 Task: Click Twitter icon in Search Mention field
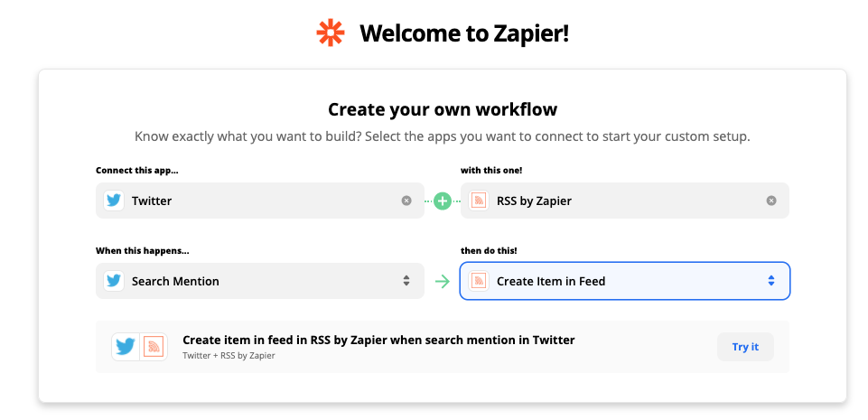[x=114, y=281]
